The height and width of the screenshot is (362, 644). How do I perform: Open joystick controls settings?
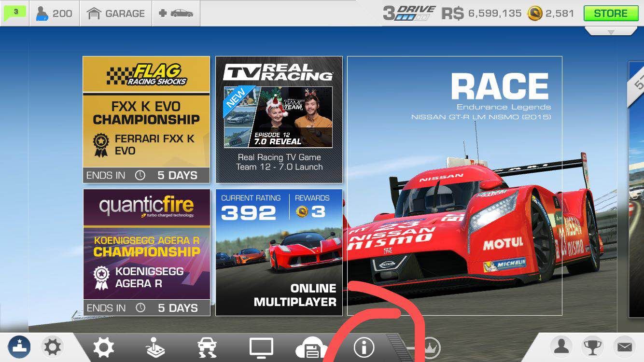tap(155, 348)
